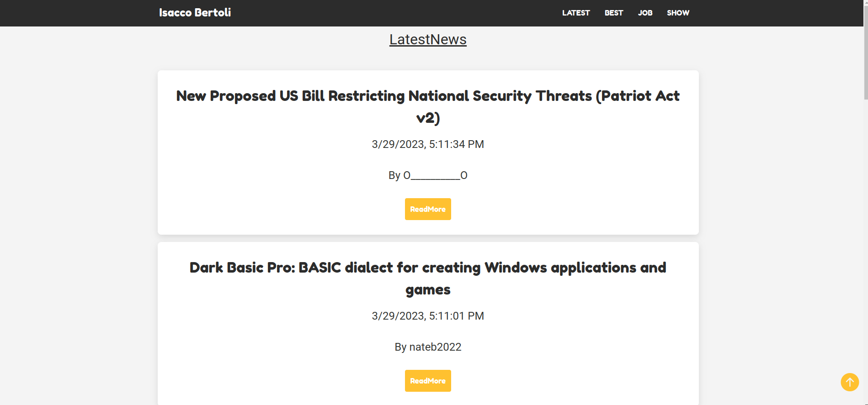Screen dimensions: 868x405
Task: Click the timestamp 3/29/2023, 5:11:34 PM
Action: coord(428,144)
